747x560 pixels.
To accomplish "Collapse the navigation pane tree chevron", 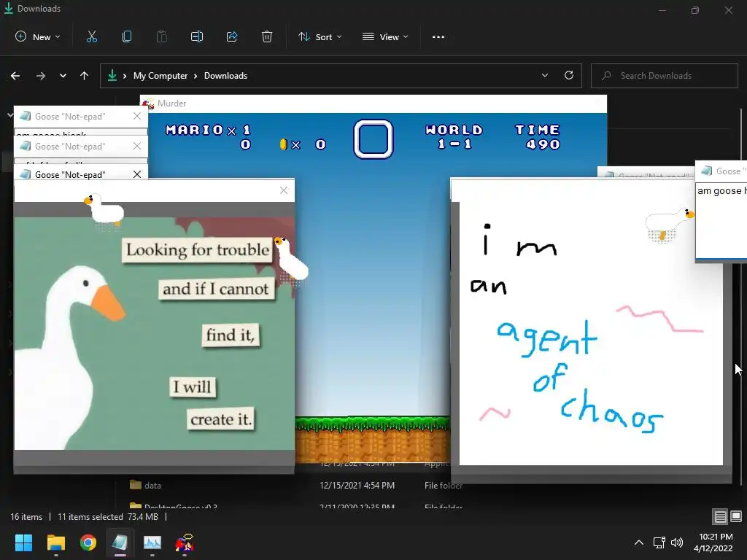I will [x=9, y=114].
